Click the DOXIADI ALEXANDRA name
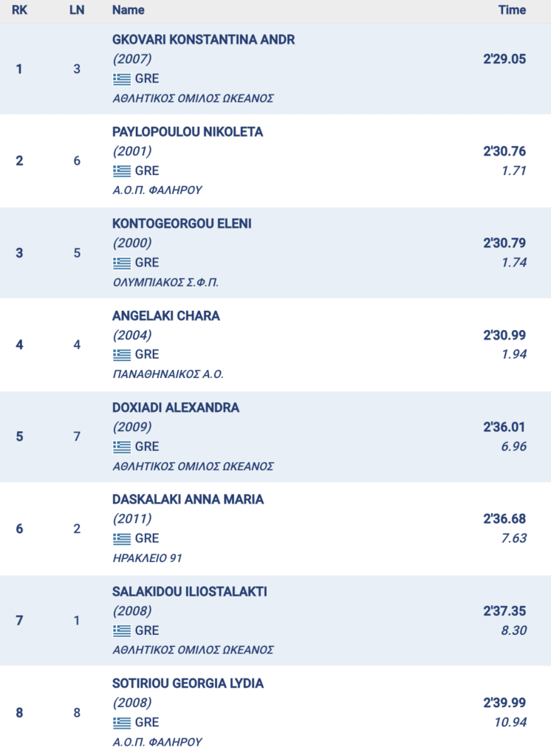Image resolution: width=551 pixels, height=756 pixels. pyautogui.click(x=176, y=408)
